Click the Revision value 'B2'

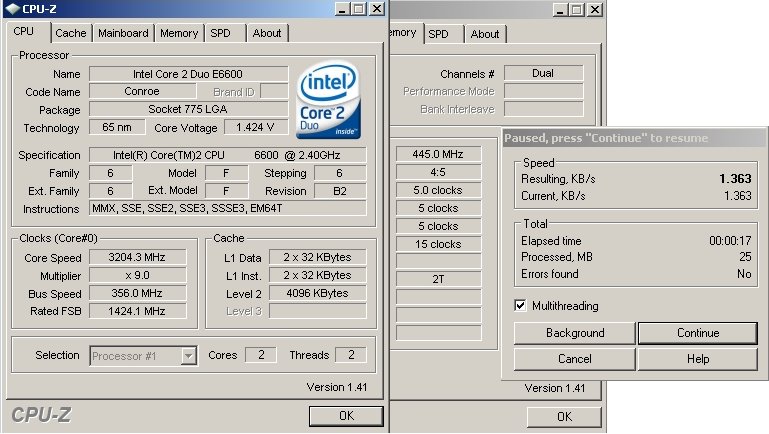[x=340, y=191]
